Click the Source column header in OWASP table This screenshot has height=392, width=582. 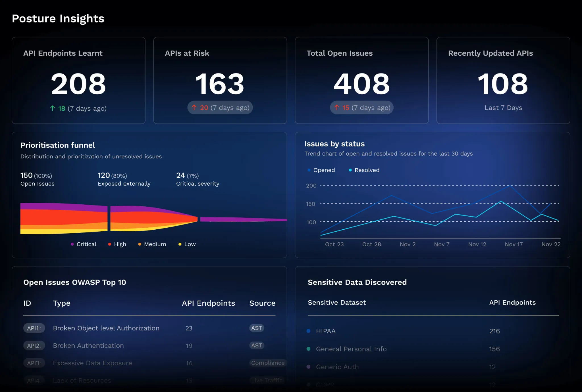pyautogui.click(x=262, y=303)
